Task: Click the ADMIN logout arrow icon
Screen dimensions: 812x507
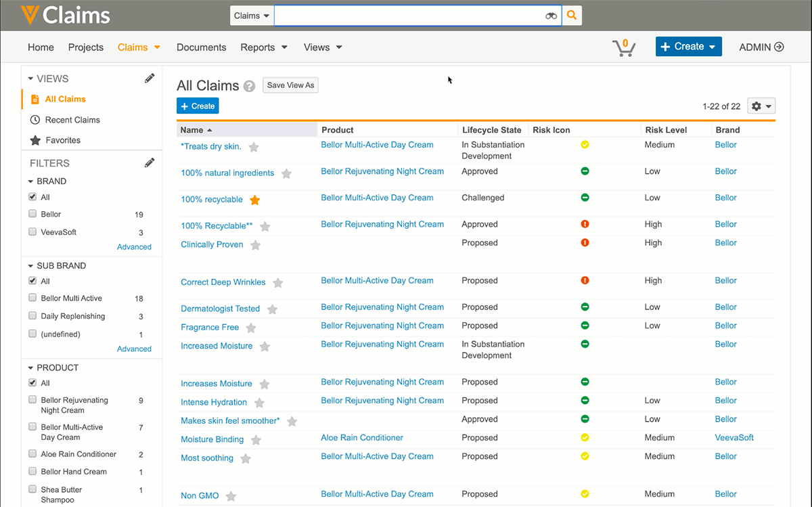Action: click(x=779, y=47)
